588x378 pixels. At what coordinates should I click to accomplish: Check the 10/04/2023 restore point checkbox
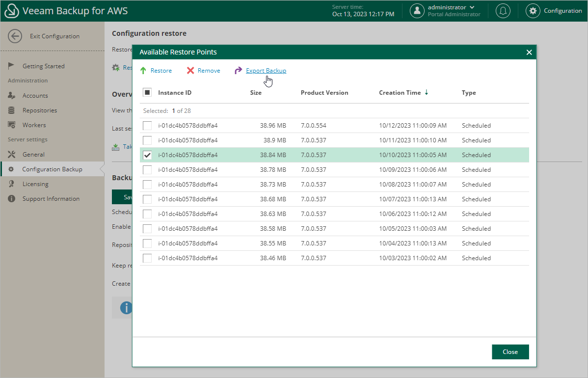(147, 243)
